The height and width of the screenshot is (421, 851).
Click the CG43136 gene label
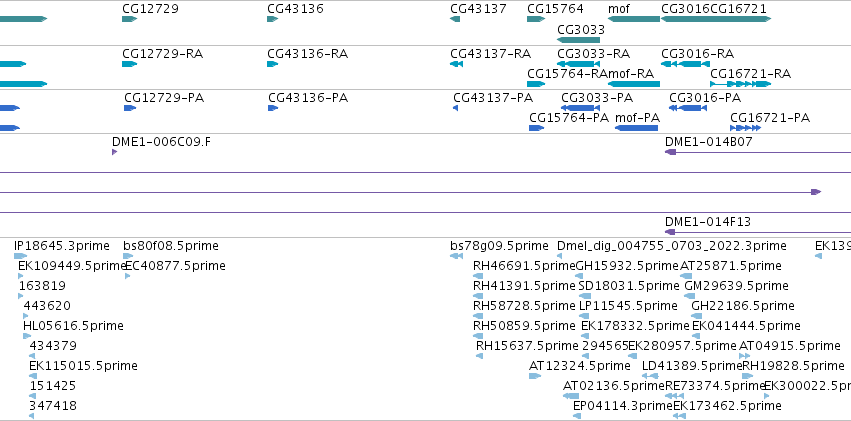pos(295,9)
